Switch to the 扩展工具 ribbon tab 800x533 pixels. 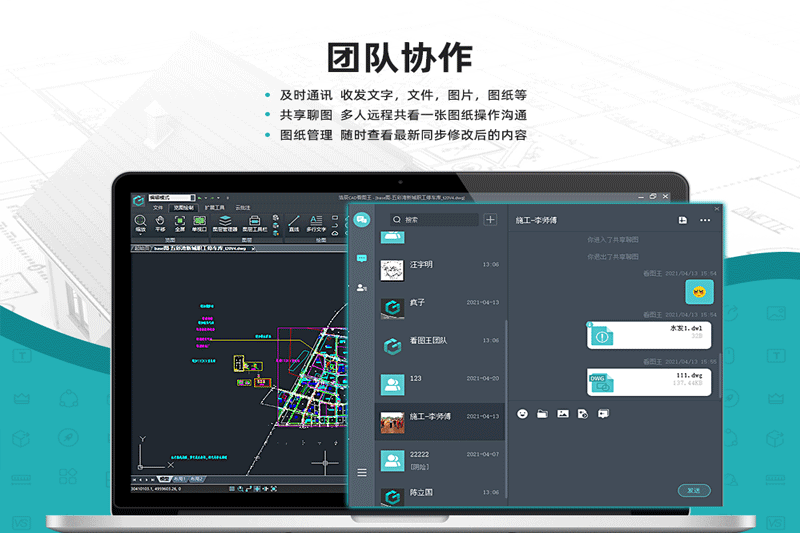pyautogui.click(x=214, y=208)
